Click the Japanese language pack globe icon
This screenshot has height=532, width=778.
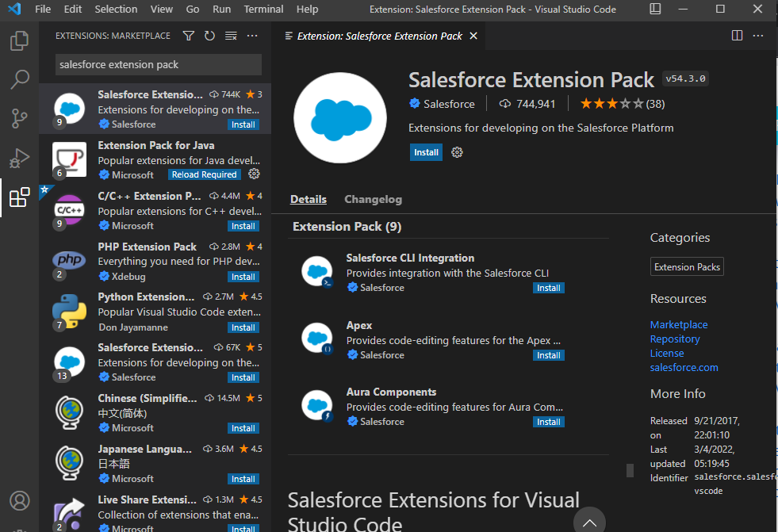click(x=69, y=462)
